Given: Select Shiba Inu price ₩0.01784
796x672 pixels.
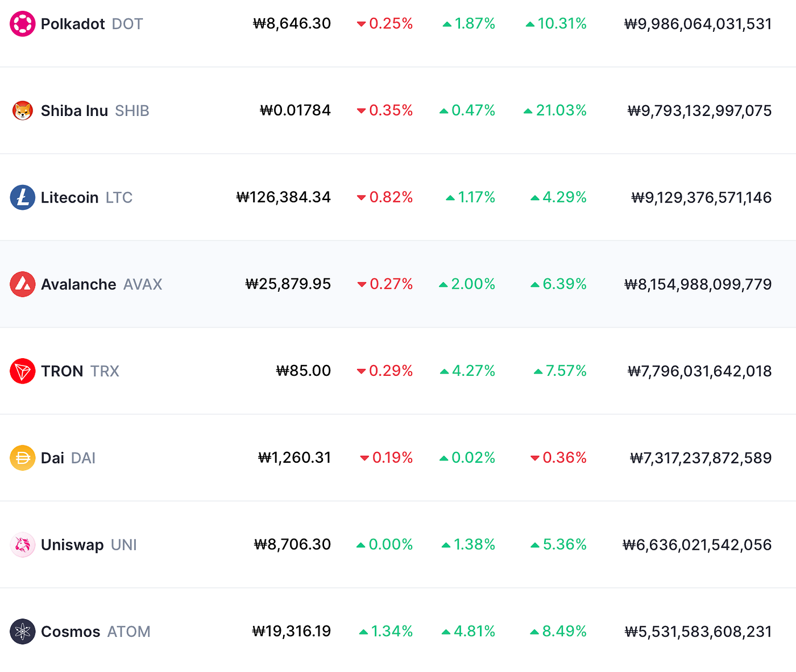Looking at the screenshot, I should tap(295, 110).
